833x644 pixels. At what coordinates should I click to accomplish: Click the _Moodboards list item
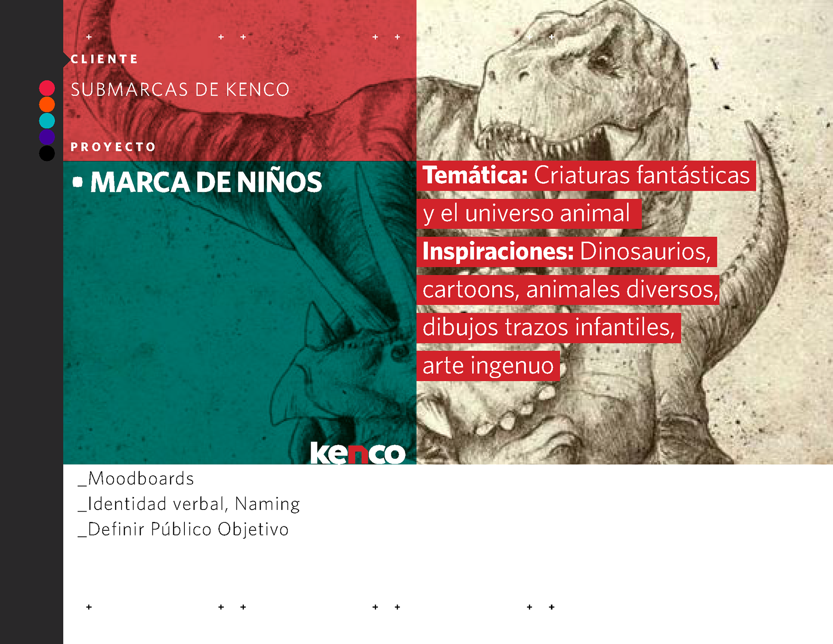tap(136, 479)
